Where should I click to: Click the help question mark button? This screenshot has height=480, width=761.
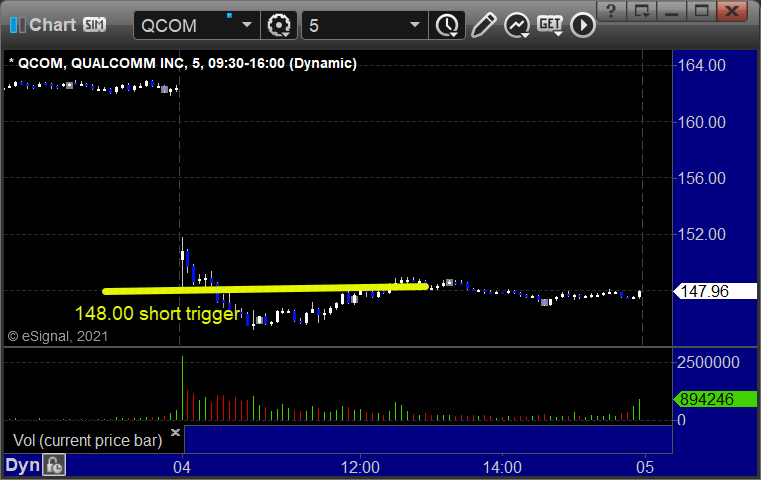pos(611,10)
